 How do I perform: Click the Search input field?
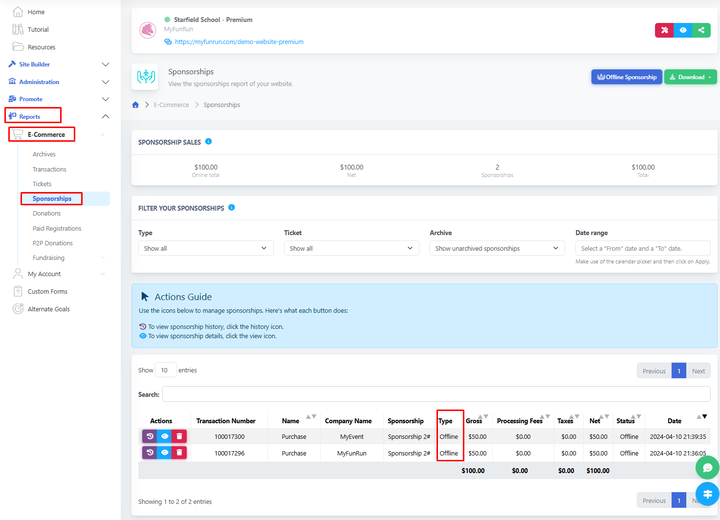436,395
